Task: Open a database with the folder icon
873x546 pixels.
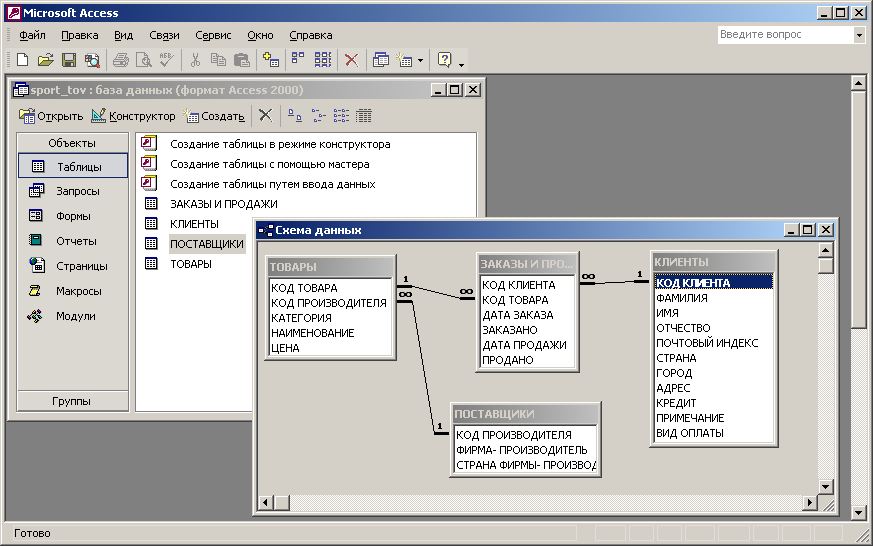Action: (46, 60)
